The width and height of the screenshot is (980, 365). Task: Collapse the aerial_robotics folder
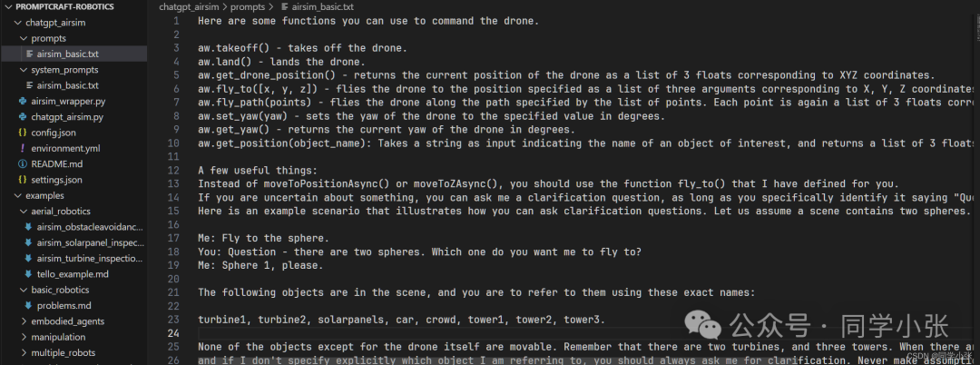point(23,211)
